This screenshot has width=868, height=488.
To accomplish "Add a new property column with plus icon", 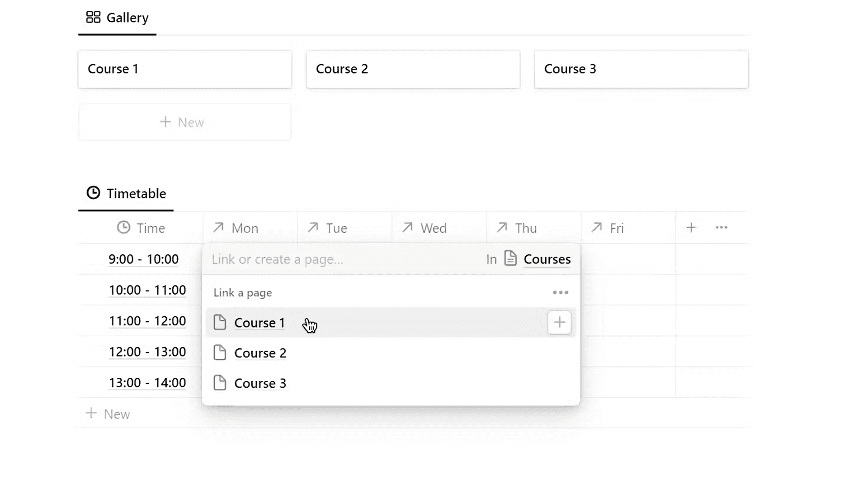I will coord(691,228).
